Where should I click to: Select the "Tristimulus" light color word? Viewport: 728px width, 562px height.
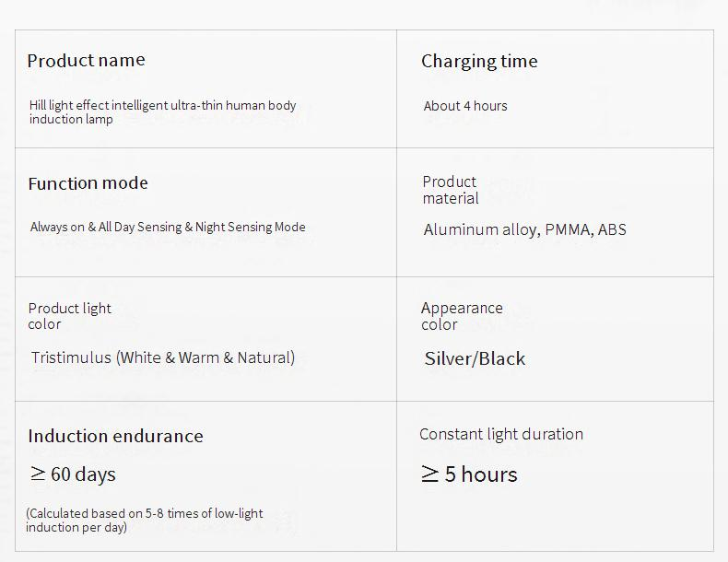pos(71,357)
